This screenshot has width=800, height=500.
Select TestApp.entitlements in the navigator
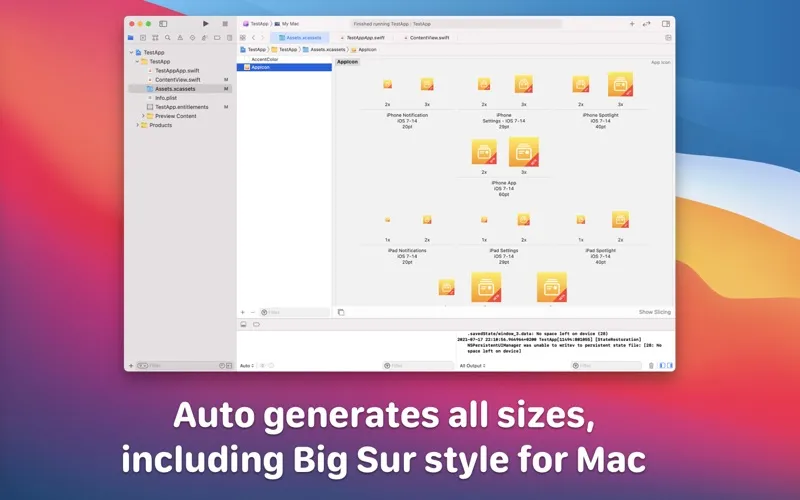pos(181,107)
